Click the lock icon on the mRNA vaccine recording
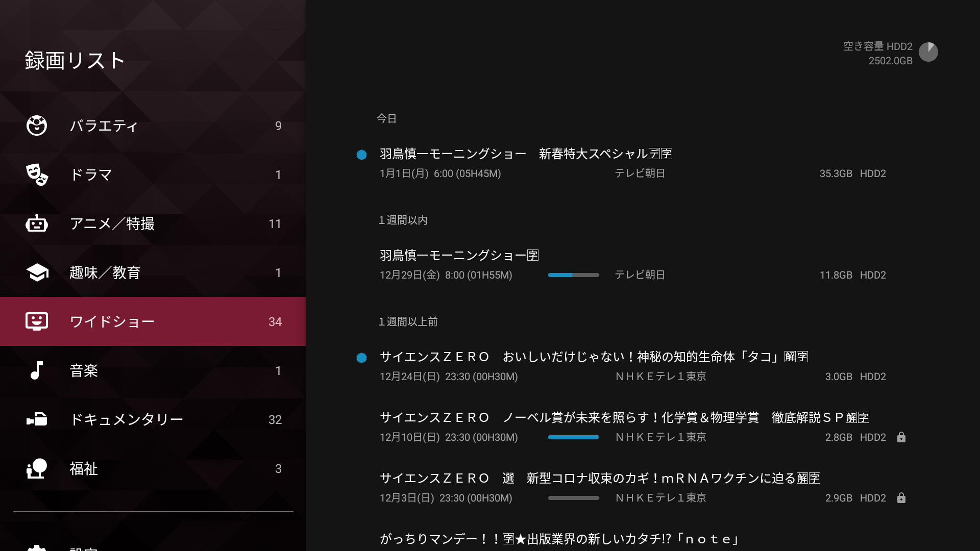 pyautogui.click(x=901, y=498)
